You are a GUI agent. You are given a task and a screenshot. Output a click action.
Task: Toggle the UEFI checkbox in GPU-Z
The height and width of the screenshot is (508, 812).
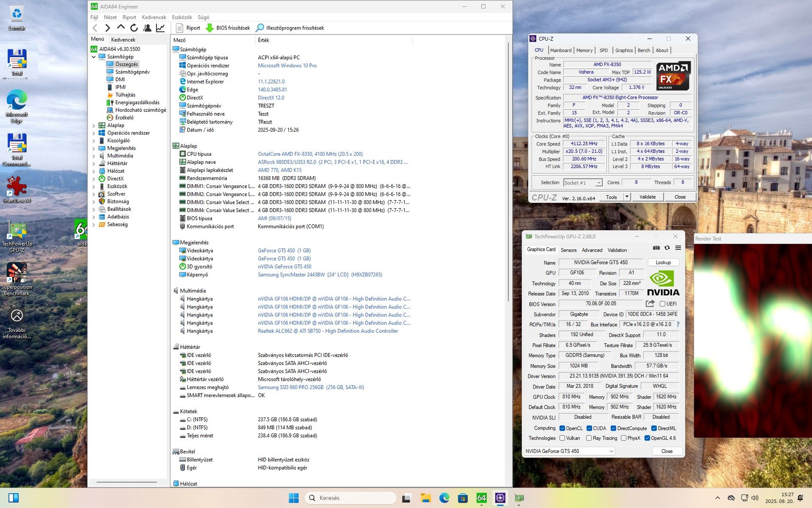pyautogui.click(x=662, y=304)
